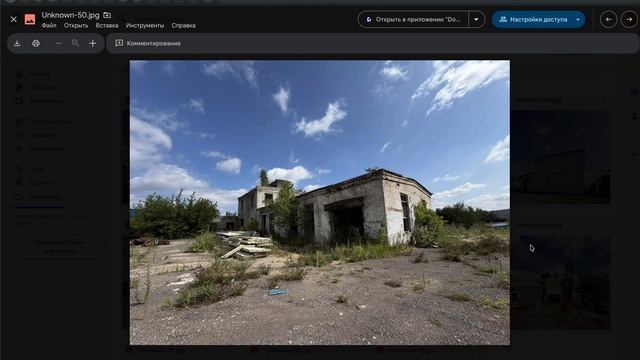Click the Unknown-50.jpg file name
The height and width of the screenshot is (360, 640).
(70, 15)
